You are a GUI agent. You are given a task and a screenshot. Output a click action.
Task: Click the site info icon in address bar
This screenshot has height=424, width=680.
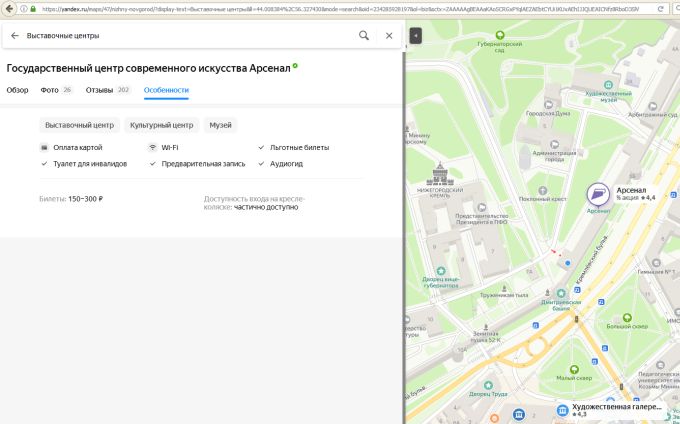point(23,9)
